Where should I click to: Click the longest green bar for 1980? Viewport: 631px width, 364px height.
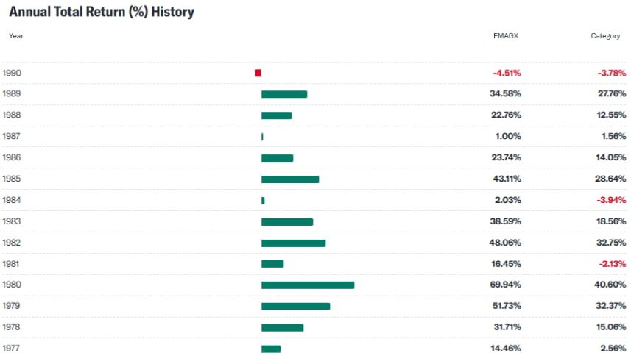click(x=307, y=285)
